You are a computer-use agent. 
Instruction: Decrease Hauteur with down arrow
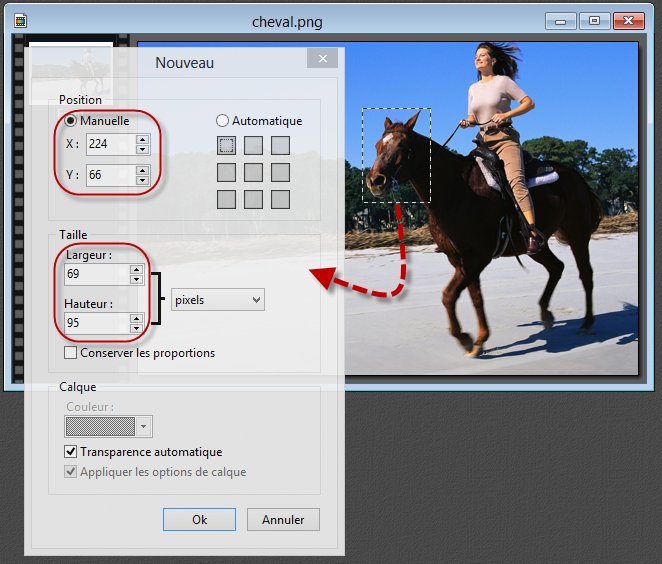pyautogui.click(x=137, y=328)
